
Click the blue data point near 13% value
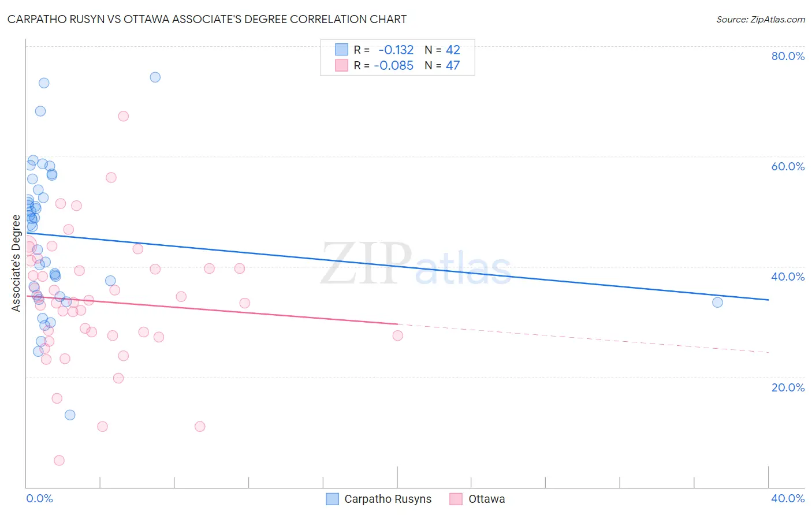click(70, 415)
